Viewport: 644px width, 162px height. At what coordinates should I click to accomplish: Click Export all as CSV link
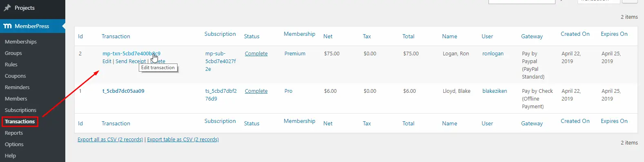point(110,139)
